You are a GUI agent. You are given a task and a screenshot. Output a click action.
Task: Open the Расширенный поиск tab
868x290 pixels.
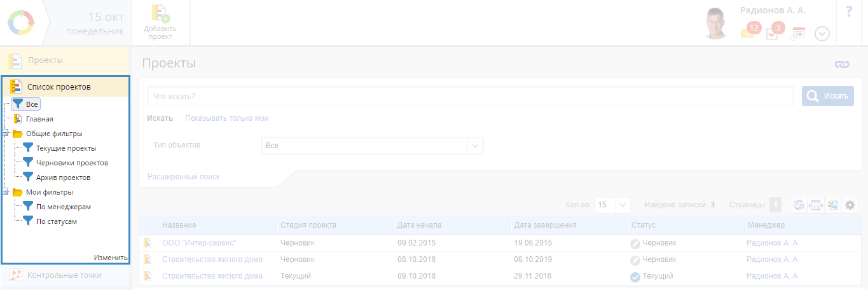point(183,177)
